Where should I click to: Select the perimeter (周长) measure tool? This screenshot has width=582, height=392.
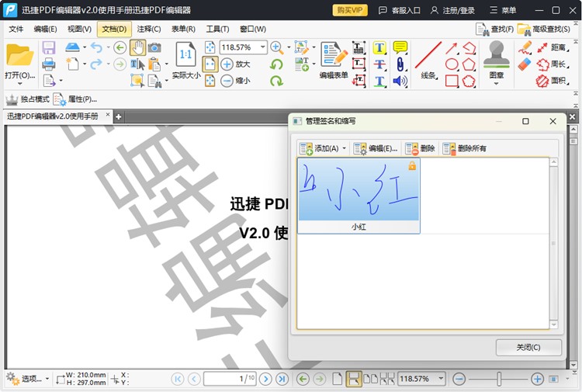[x=553, y=64]
